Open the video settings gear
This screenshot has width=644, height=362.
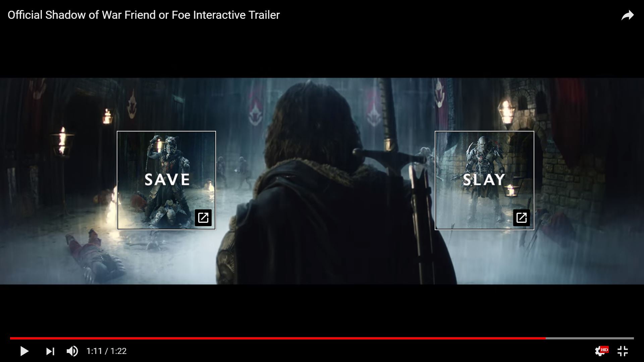coord(601,351)
